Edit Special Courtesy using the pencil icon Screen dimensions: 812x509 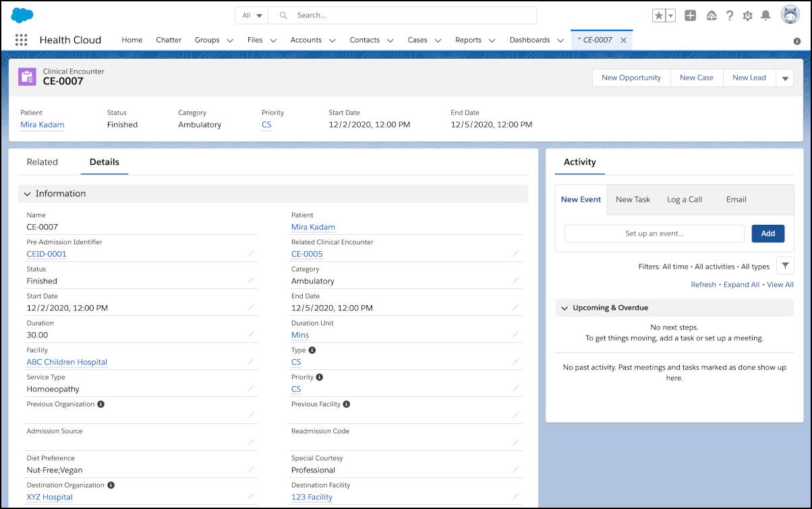(x=515, y=469)
